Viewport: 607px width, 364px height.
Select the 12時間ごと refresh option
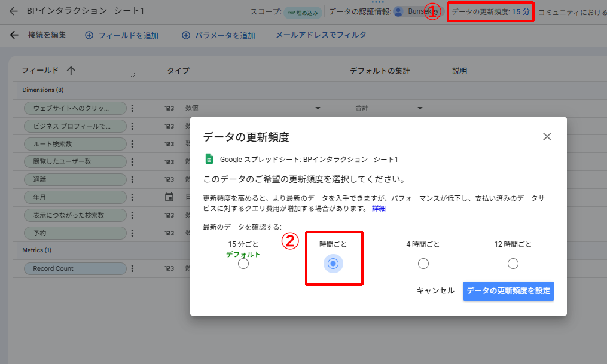[513, 263]
